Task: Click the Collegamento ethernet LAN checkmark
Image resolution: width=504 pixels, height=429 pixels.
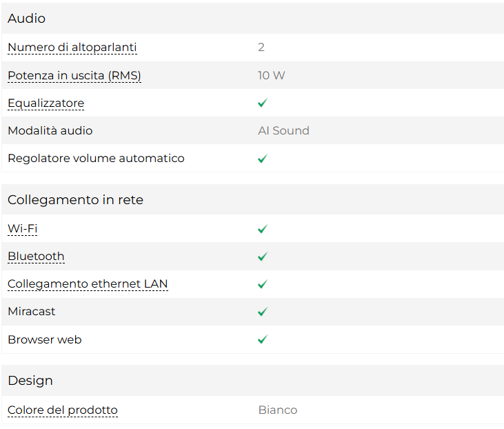Action: 263,284
